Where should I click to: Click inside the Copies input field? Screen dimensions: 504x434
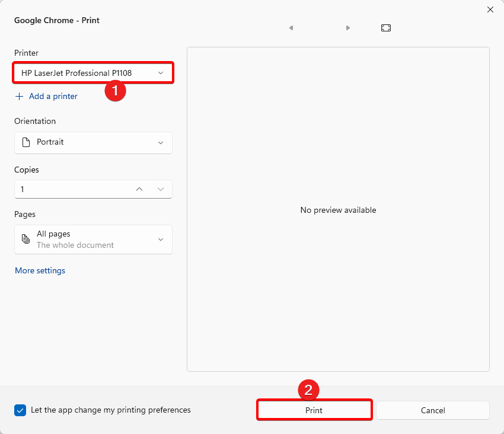click(71, 189)
